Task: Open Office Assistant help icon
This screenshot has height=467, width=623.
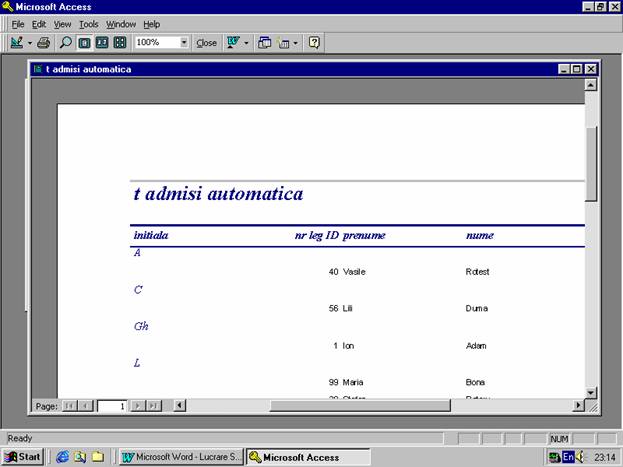Action: click(314, 43)
